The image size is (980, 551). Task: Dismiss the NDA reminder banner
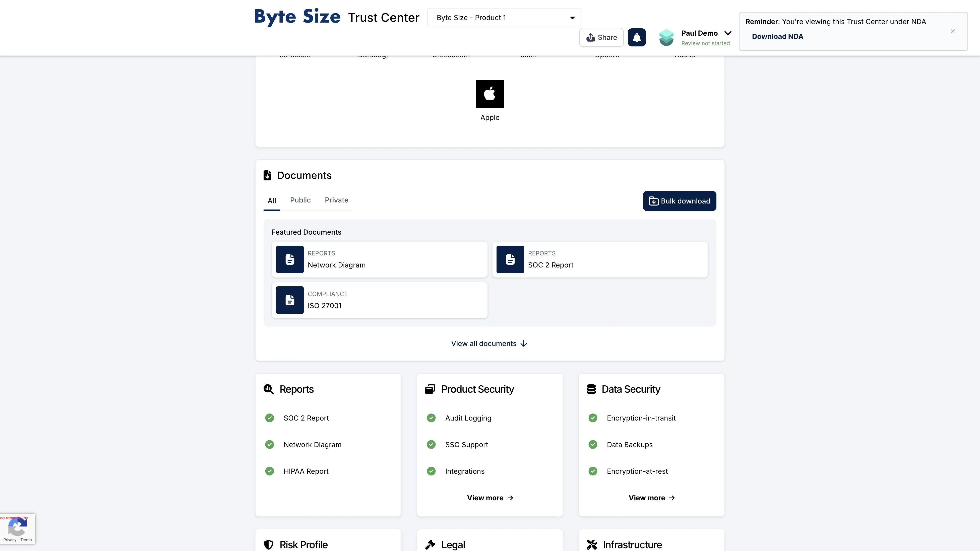[x=953, y=32]
